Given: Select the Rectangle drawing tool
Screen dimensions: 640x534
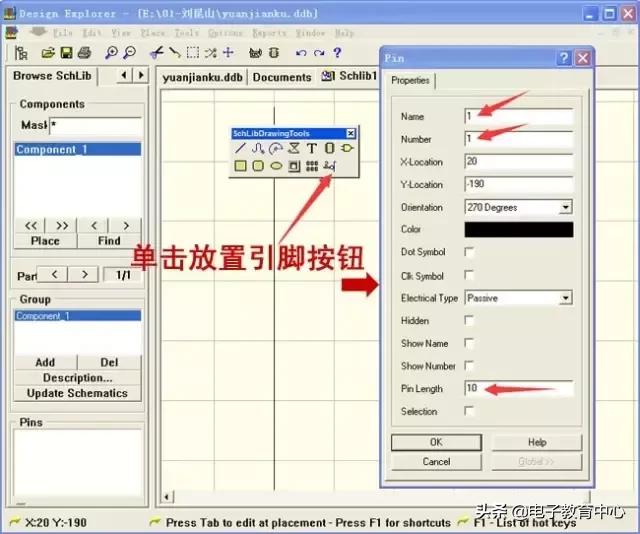Looking at the screenshot, I should (x=240, y=166).
